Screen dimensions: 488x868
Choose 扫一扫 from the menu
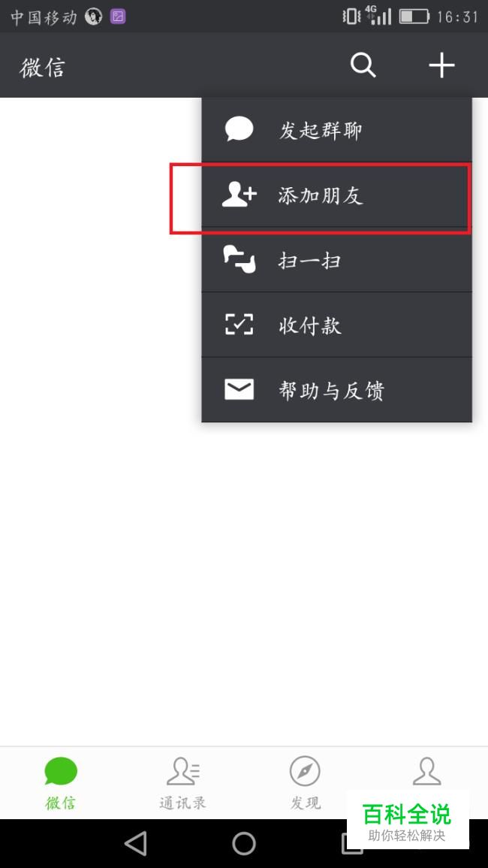(336, 259)
